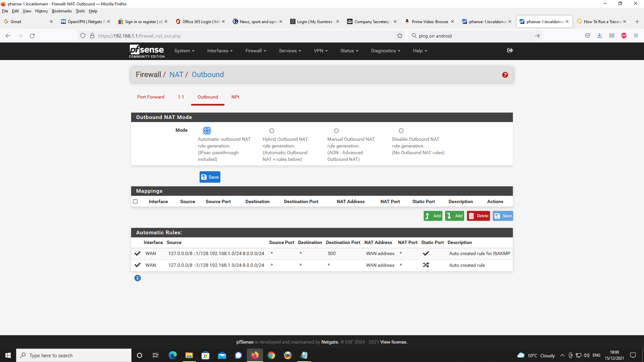
Task: Click the pfSense logo
Action: (147, 51)
